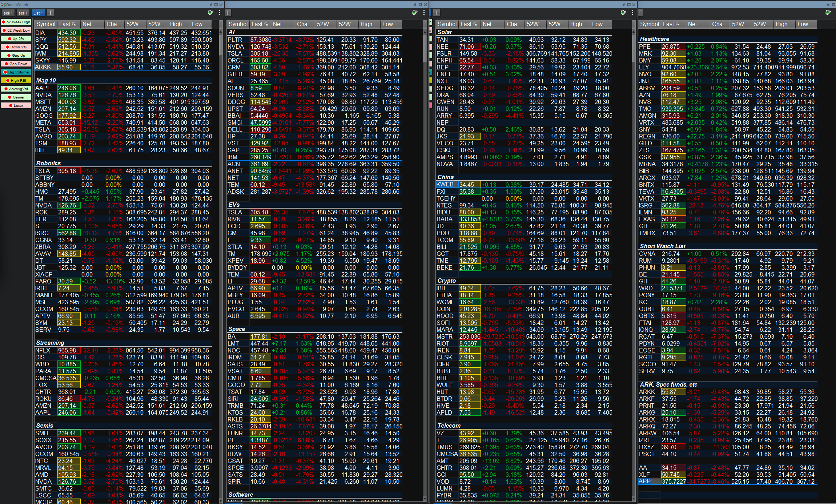Click the Gainer filter button
Image resolution: width=836 pixels, height=504 pixels.
pyautogui.click(x=16, y=97)
